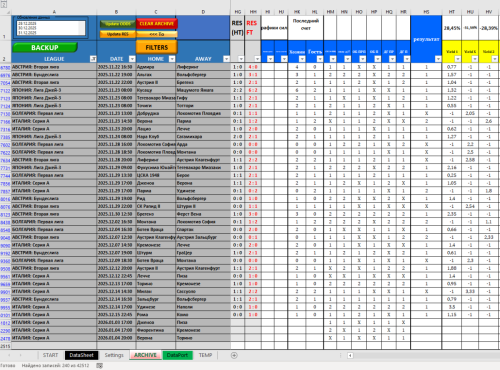The height and width of the screenshot is (370, 500).
Task: Open the Гость column filter dropdown
Action: (x=320, y=59)
